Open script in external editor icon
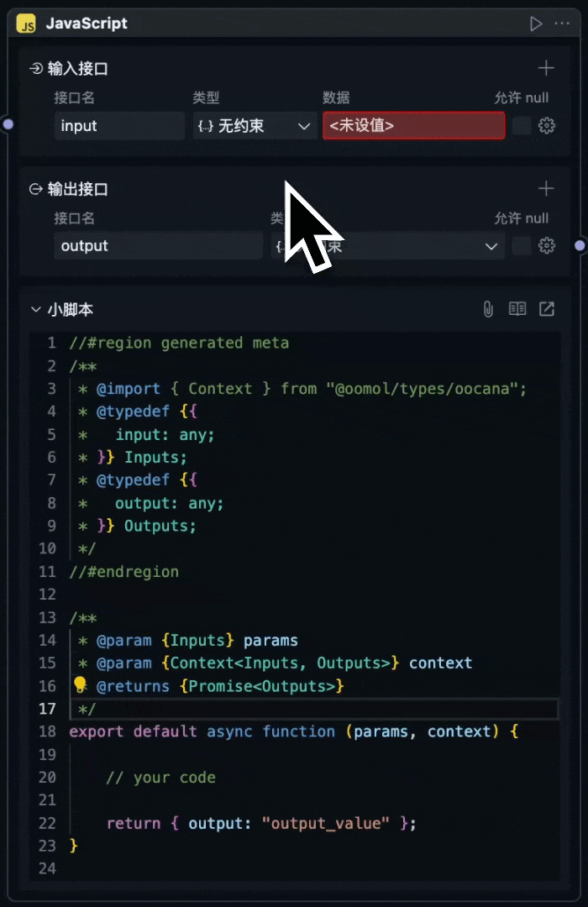The width and height of the screenshot is (588, 907). tap(547, 309)
